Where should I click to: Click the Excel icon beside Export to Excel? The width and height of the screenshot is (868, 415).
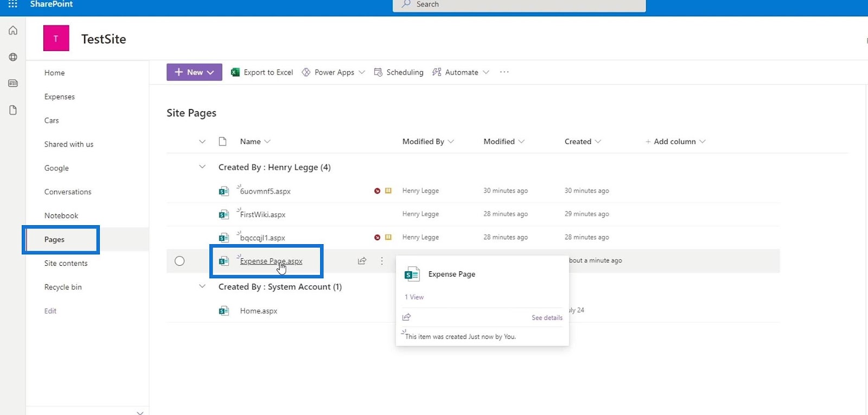point(235,72)
